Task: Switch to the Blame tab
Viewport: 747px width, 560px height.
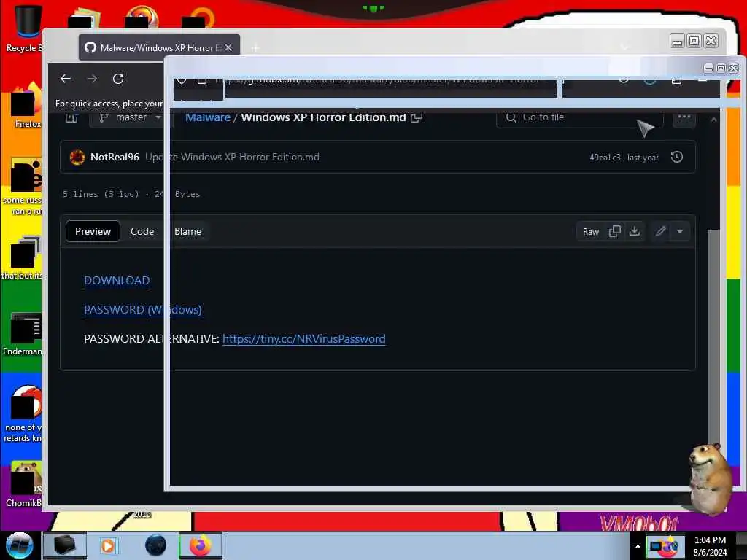Action: (187, 231)
